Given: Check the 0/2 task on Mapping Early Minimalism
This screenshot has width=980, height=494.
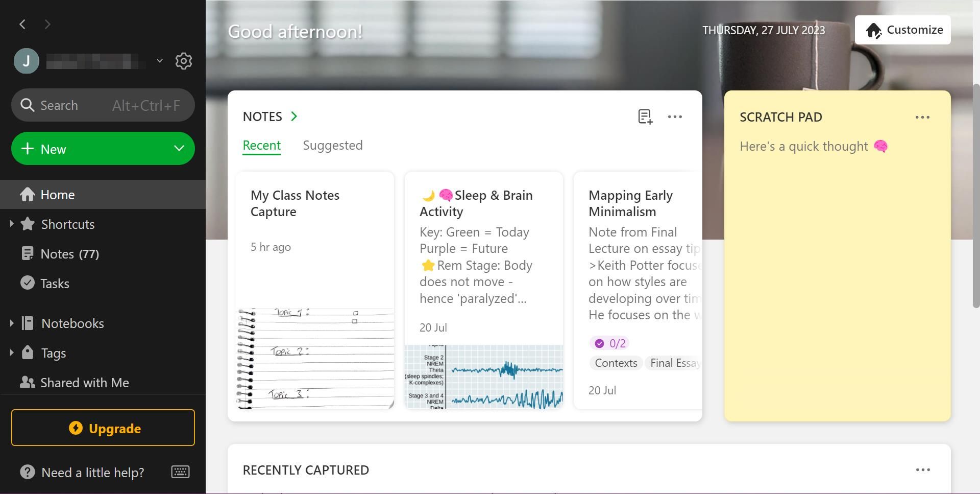Looking at the screenshot, I should point(599,343).
